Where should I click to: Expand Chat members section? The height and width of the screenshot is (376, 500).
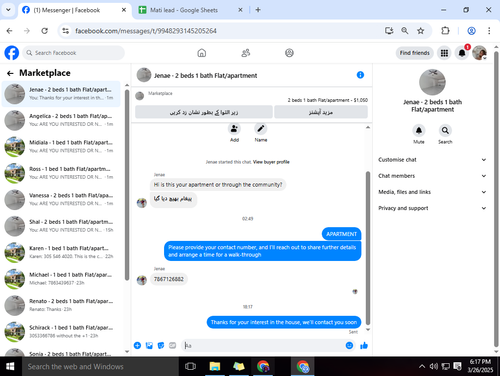432,176
